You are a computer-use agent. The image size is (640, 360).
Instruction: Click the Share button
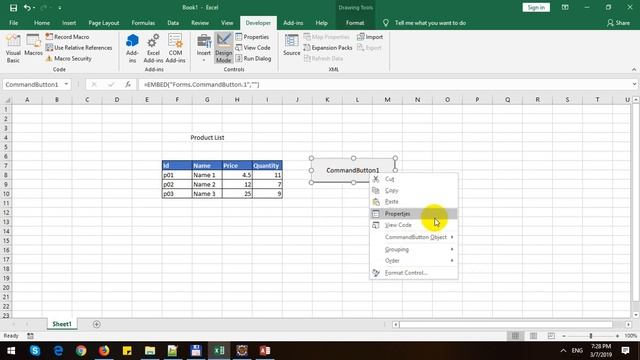[x=618, y=23]
